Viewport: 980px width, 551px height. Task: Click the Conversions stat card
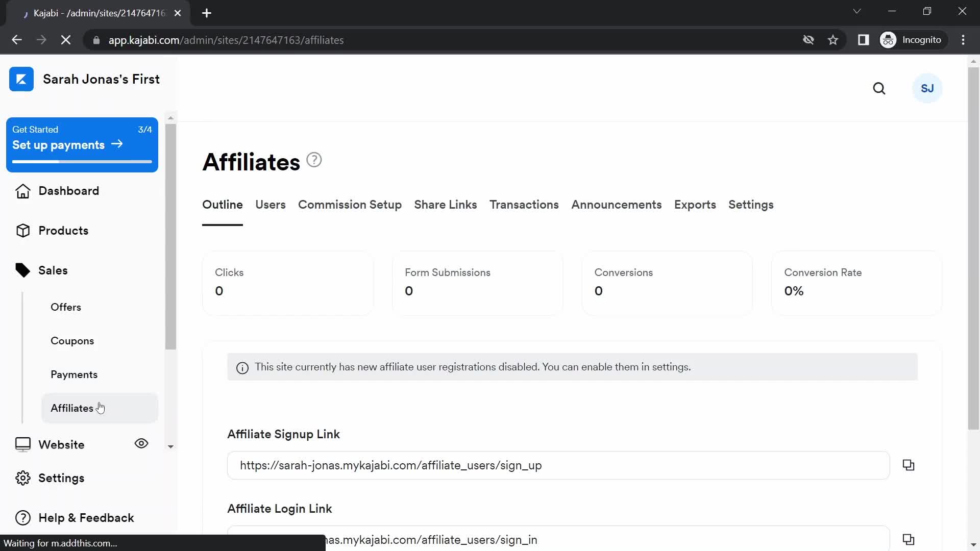coord(667,283)
